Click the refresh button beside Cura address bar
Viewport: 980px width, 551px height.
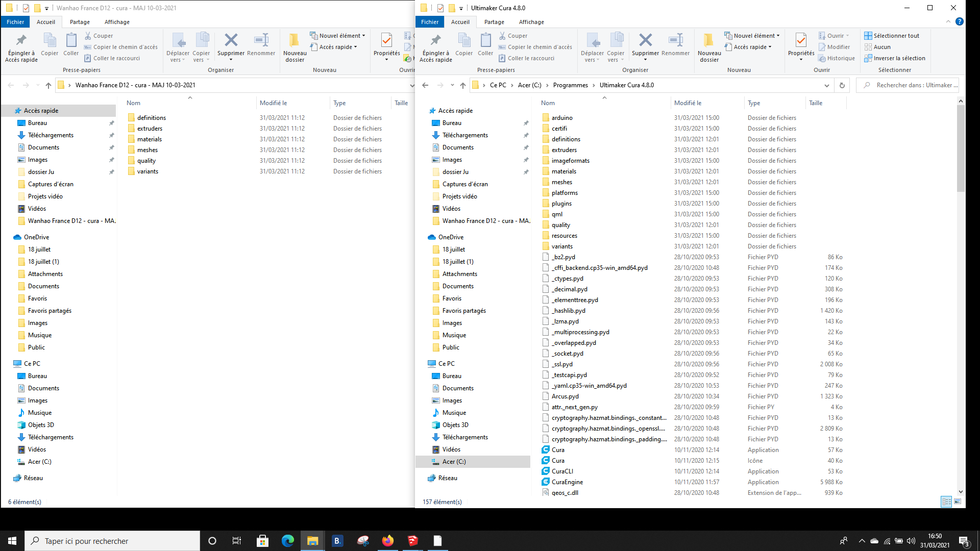[x=842, y=85]
